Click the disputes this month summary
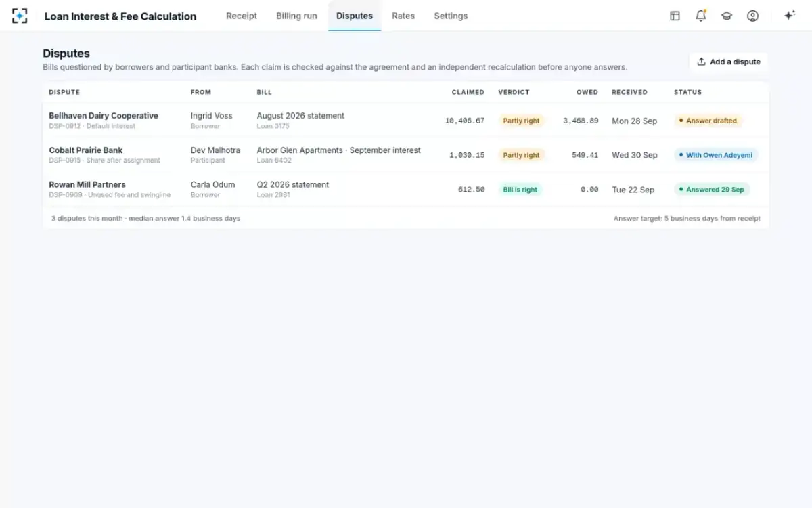 [145, 219]
